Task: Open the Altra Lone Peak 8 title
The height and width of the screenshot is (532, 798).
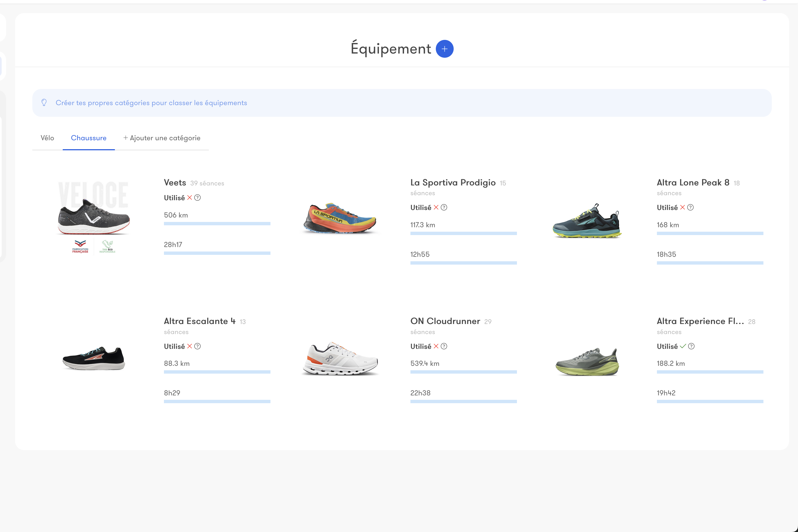Action: [693, 183]
